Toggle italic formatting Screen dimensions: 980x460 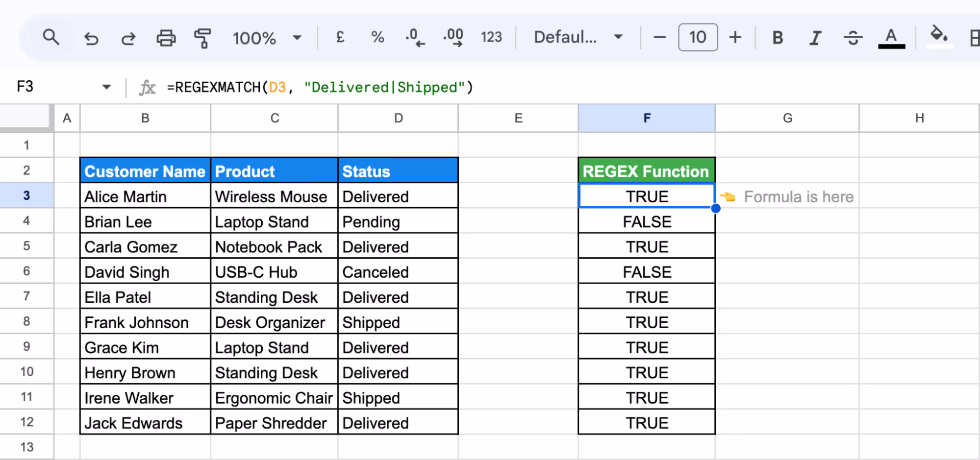(815, 38)
